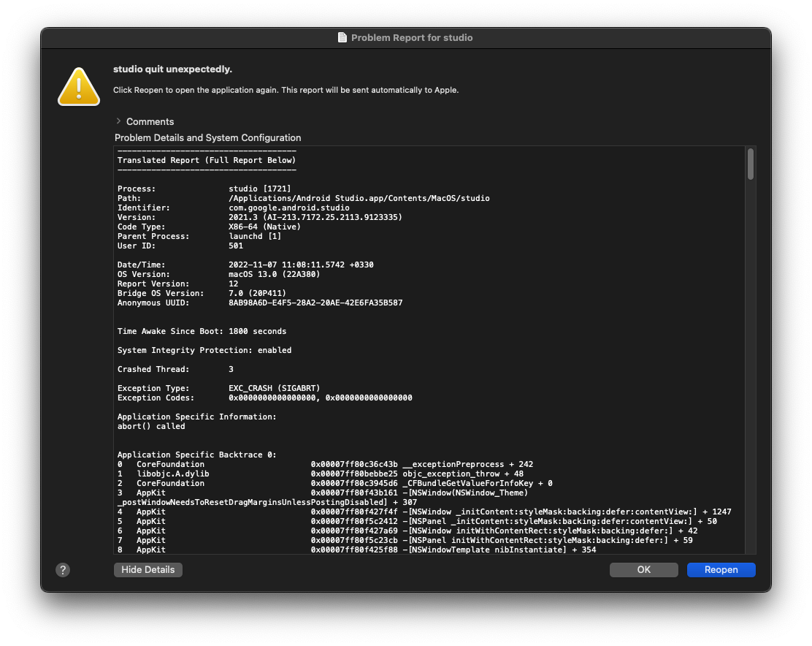Click the 'Problem Report for studio' window title

click(x=412, y=38)
